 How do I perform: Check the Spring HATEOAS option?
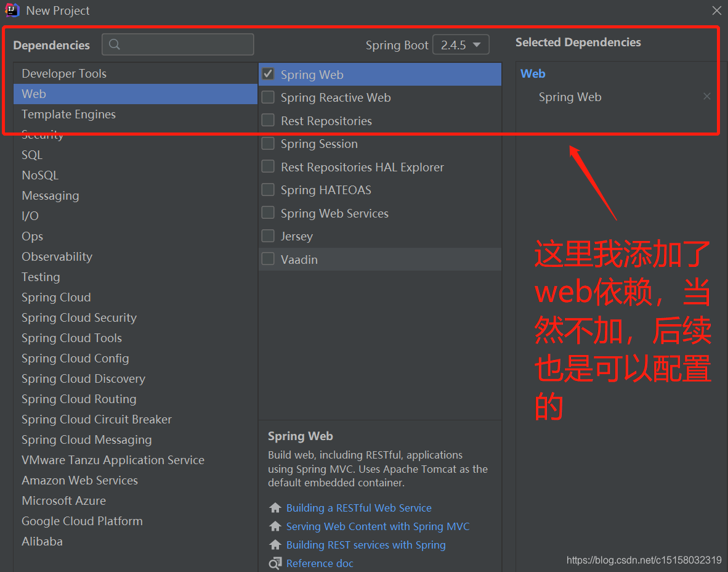pos(268,190)
